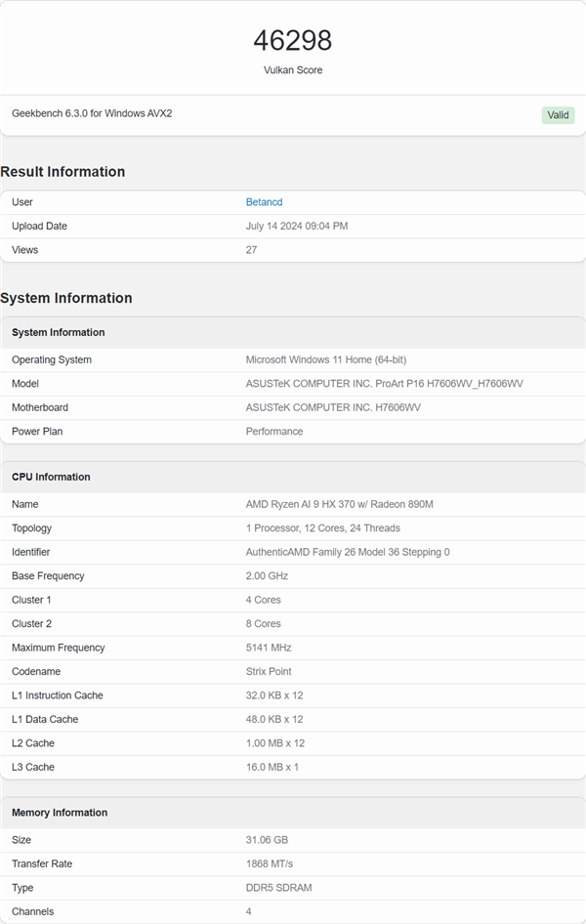Select the AMD Ryzen AI 9 HX 370 name

pyautogui.click(x=339, y=505)
